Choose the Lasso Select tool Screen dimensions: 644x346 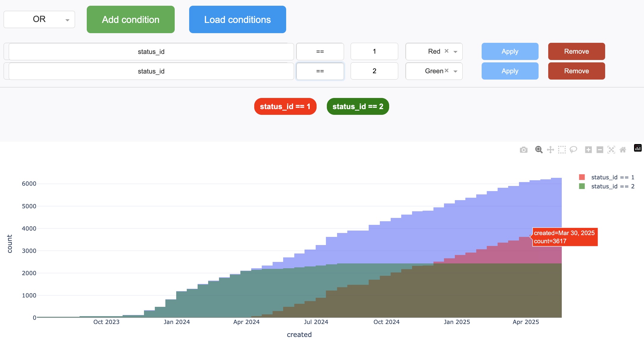tap(573, 150)
